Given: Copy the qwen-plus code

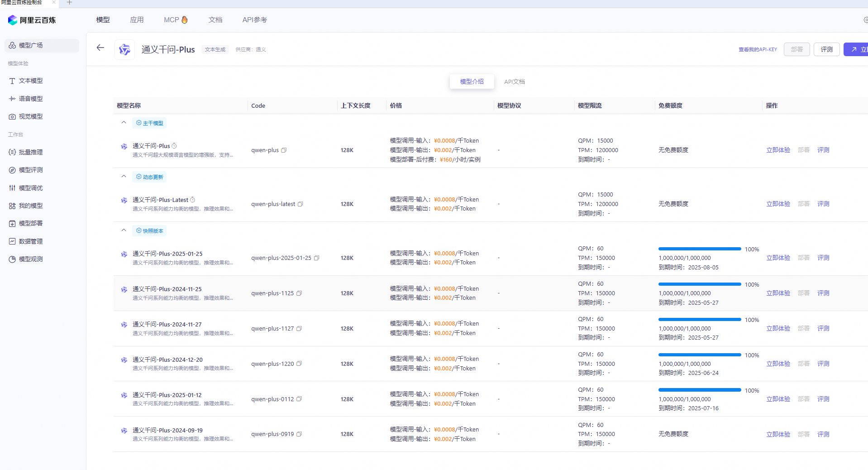Looking at the screenshot, I should (284, 150).
